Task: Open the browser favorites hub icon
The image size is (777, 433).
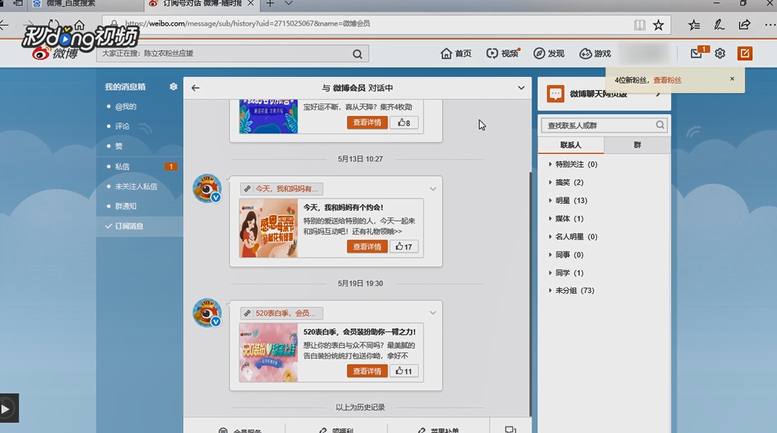Action: click(x=694, y=25)
